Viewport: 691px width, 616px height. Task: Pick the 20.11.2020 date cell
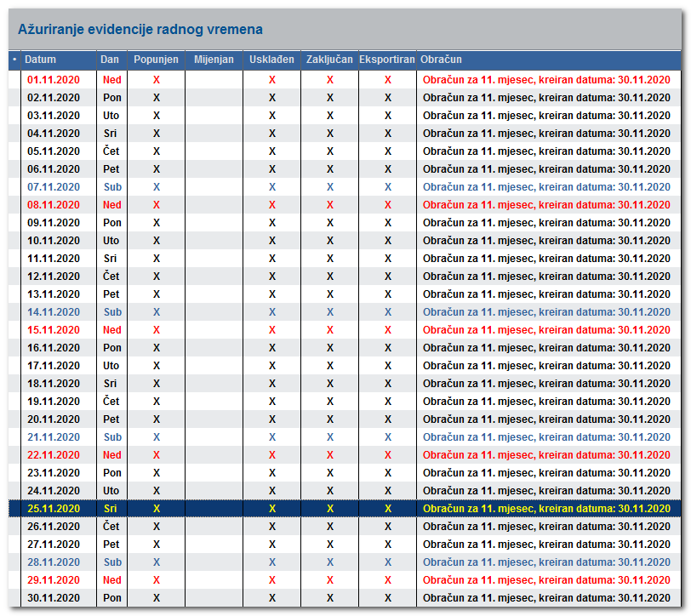point(54,419)
